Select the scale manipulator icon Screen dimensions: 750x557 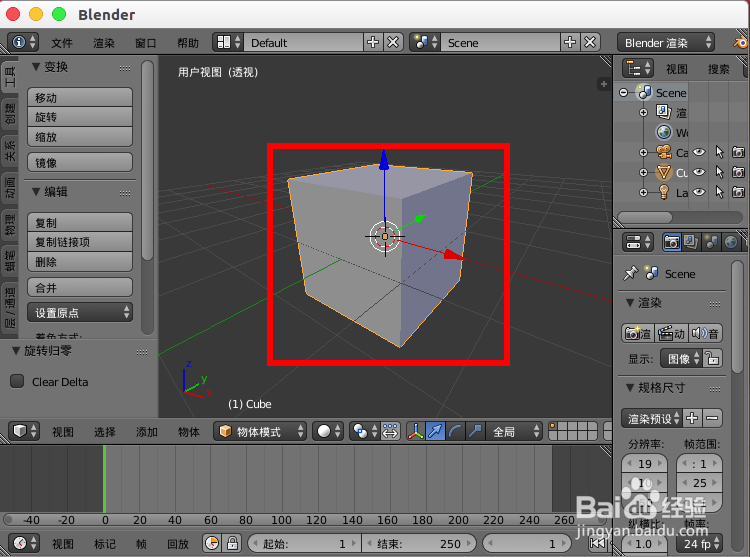475,431
